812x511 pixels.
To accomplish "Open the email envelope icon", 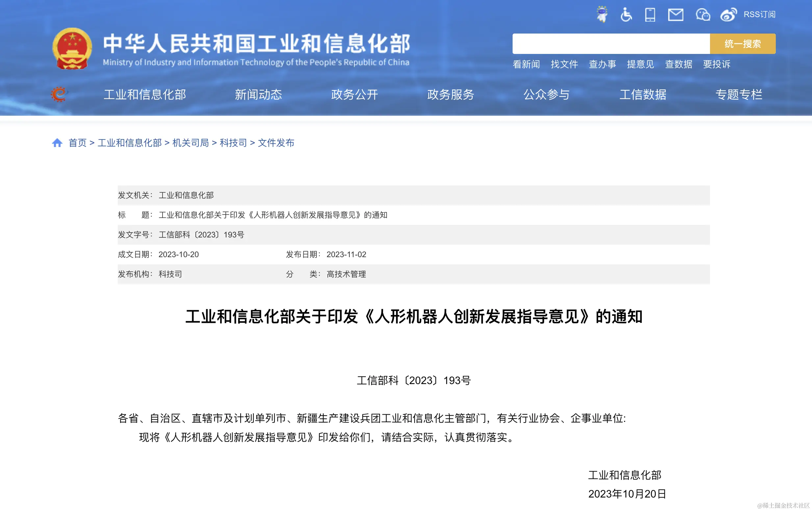I will [x=675, y=14].
